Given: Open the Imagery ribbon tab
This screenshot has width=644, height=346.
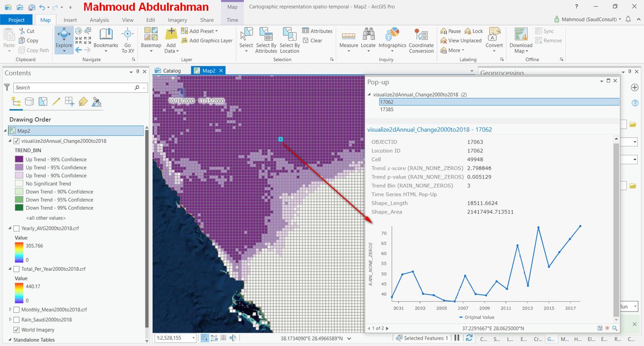Looking at the screenshot, I should pyautogui.click(x=178, y=20).
